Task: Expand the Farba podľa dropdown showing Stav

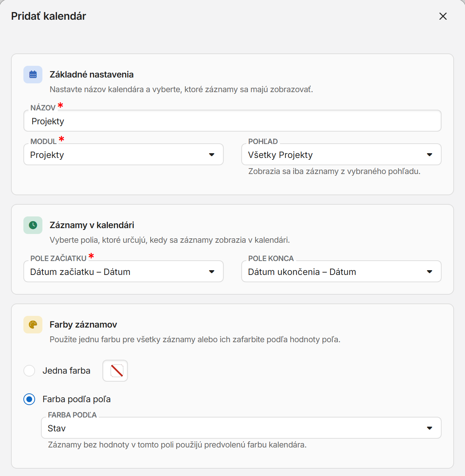Action: [241, 428]
